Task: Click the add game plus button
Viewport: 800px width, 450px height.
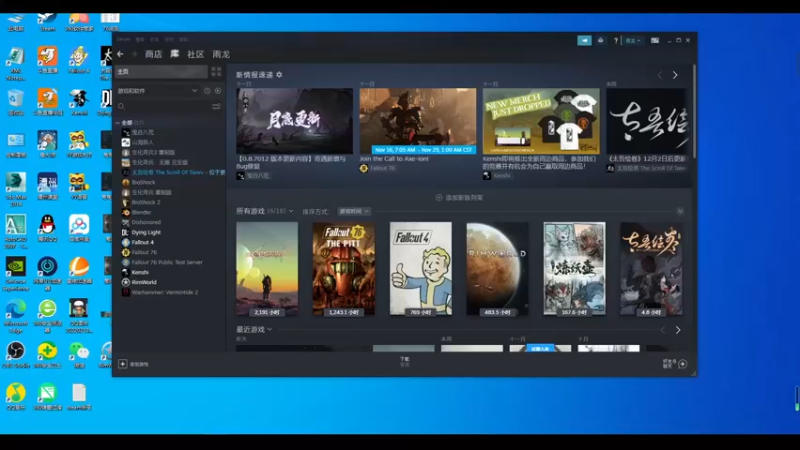Action: click(x=122, y=364)
